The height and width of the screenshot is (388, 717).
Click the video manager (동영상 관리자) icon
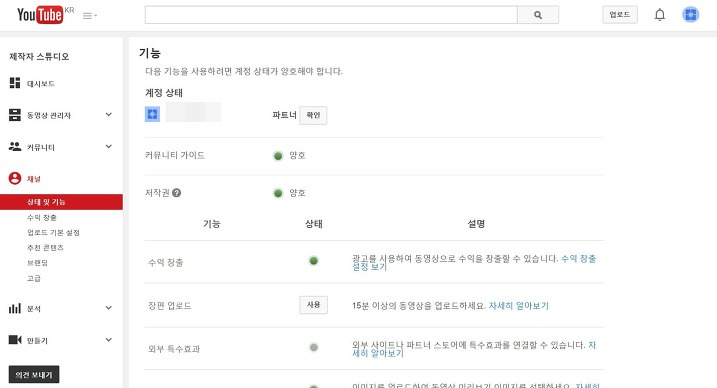[x=15, y=115]
